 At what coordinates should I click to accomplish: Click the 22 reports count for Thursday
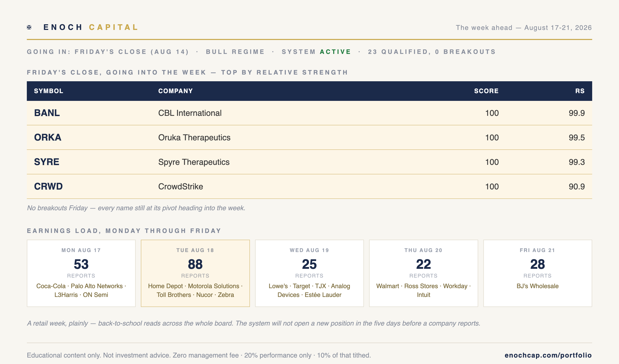(423, 264)
